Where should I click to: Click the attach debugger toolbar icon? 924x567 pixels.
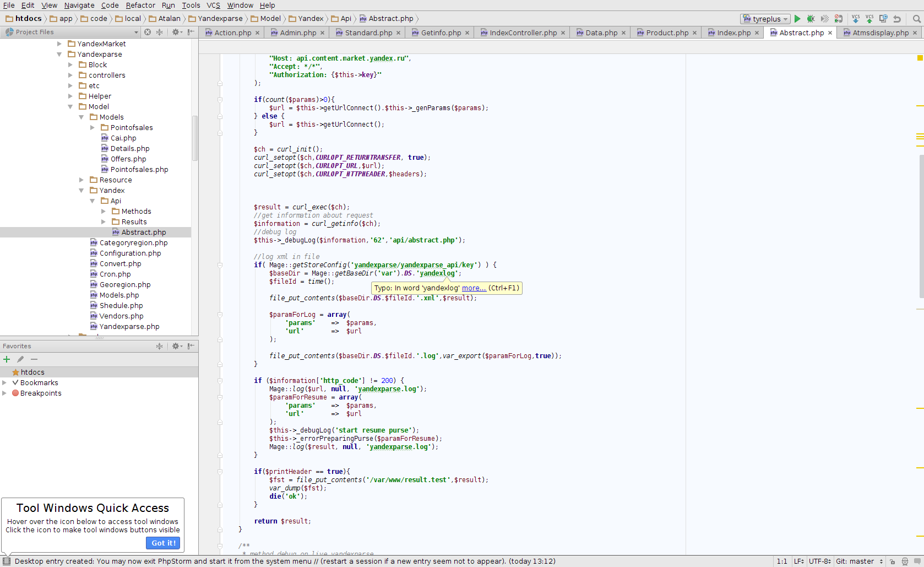click(839, 19)
